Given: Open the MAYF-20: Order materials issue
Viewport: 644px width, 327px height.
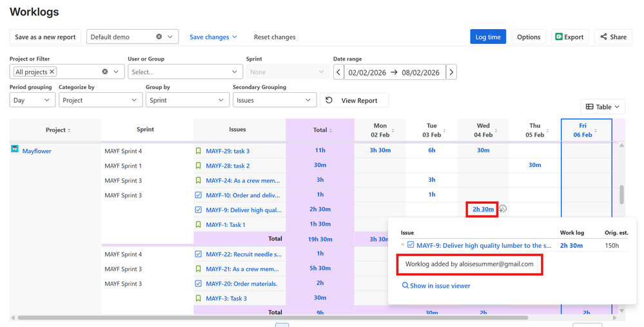Looking at the screenshot, I should [242, 284].
